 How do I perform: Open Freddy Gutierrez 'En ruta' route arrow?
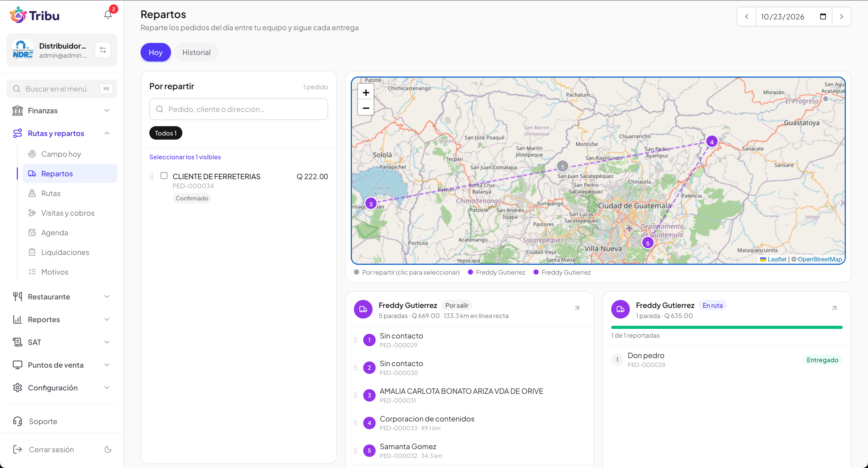(x=834, y=308)
